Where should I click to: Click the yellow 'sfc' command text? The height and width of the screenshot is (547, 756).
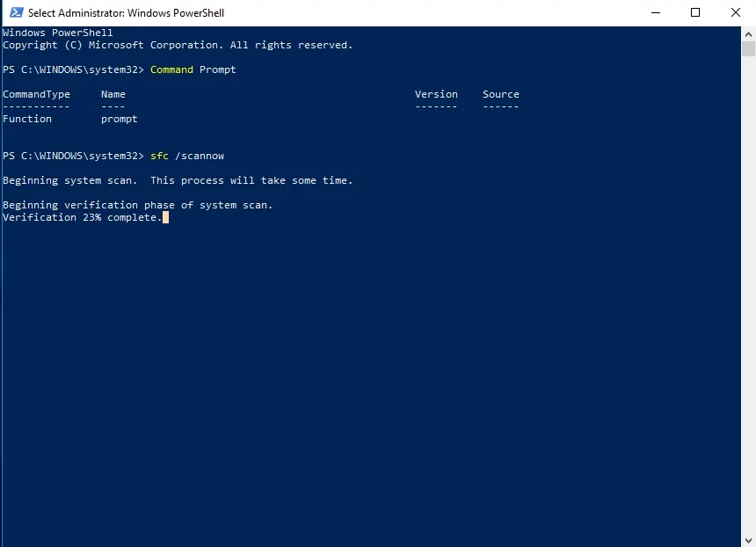point(159,156)
